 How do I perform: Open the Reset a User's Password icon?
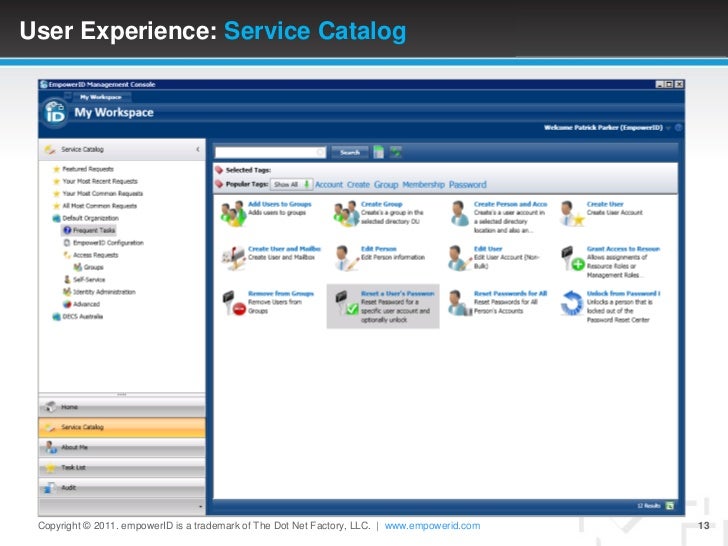click(x=346, y=303)
